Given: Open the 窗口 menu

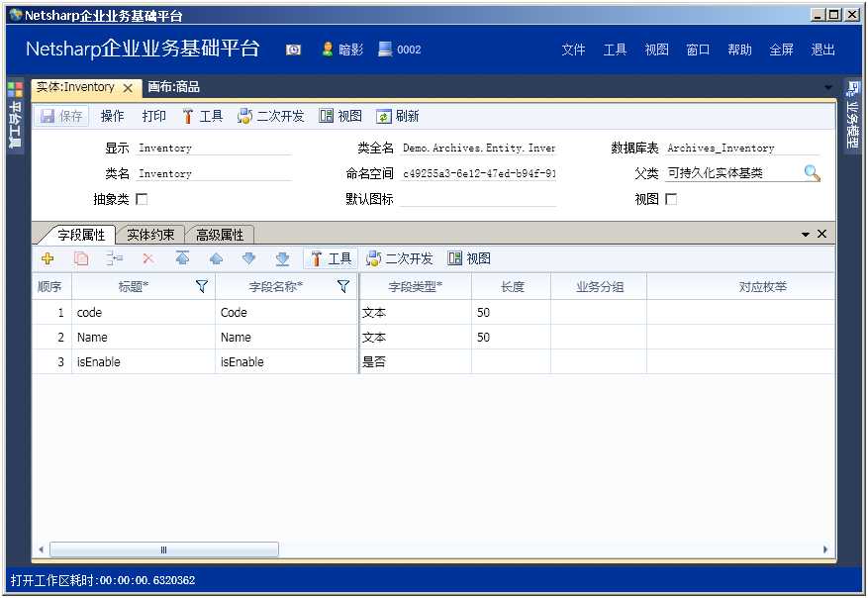Looking at the screenshot, I should [698, 50].
